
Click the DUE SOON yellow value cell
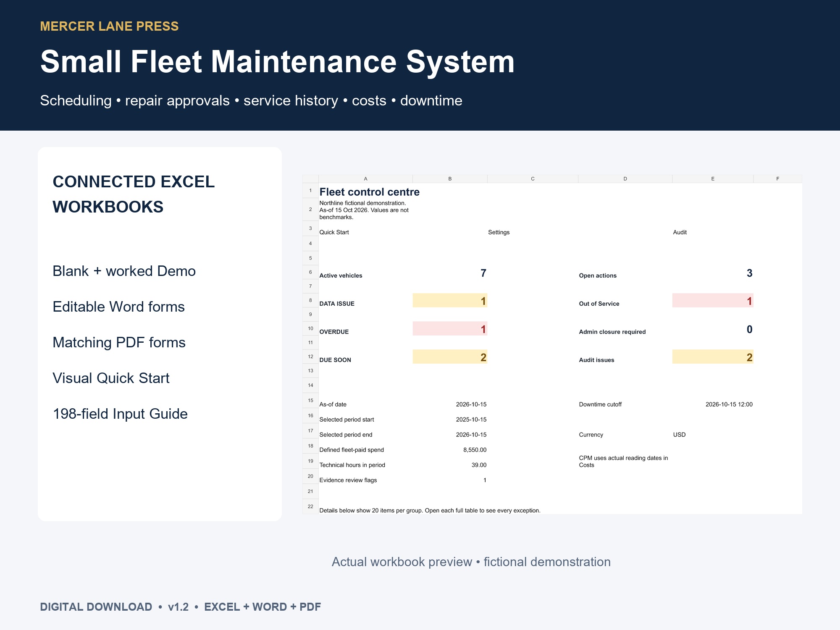(x=450, y=357)
